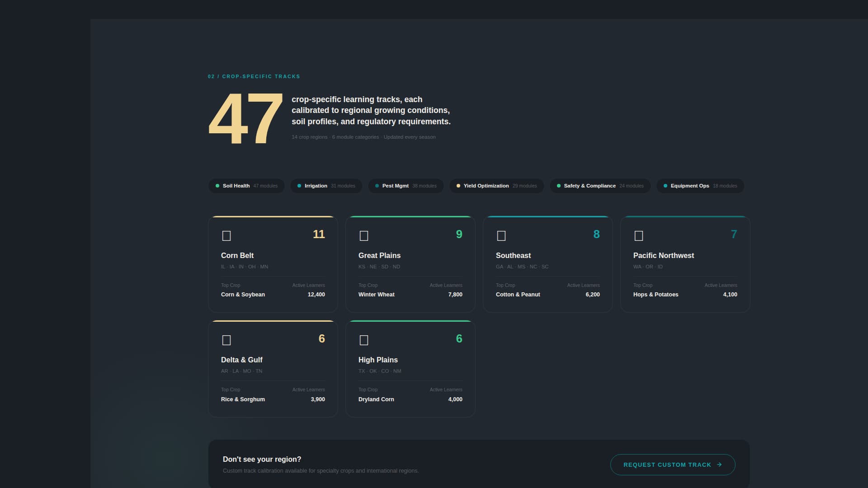Click the '14 crop regions' summary line
This screenshot has height=488, width=868.
click(363, 137)
